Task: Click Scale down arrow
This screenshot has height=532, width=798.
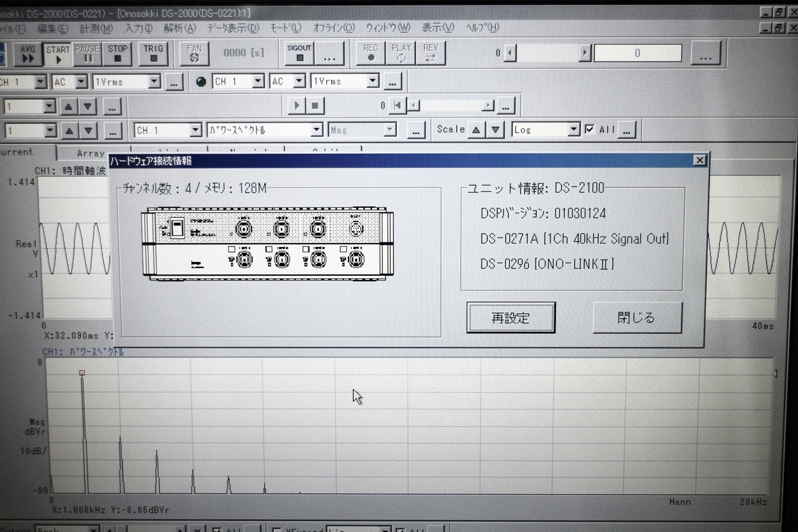Action: click(x=495, y=130)
